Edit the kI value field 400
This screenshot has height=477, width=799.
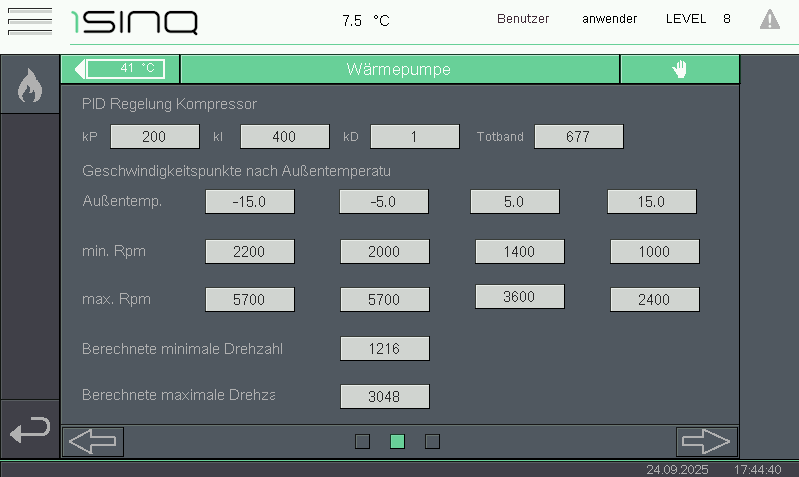pos(284,136)
